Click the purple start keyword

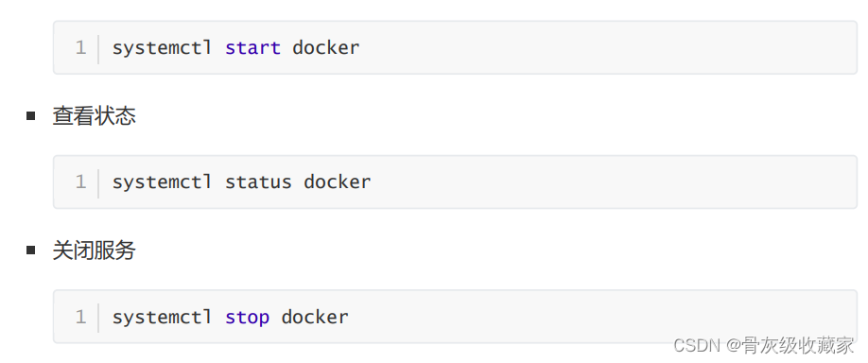tap(253, 48)
